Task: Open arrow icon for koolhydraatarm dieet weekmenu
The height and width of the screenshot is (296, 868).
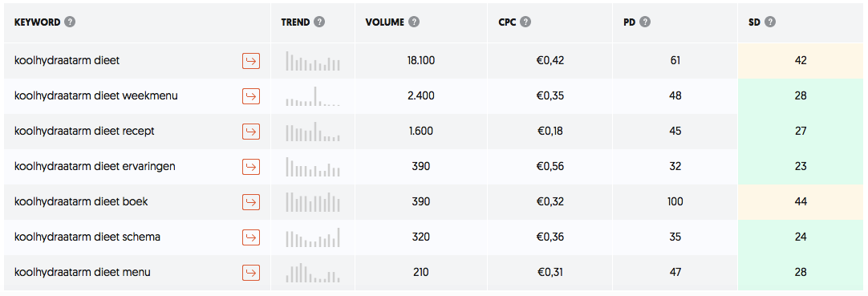Action: click(x=251, y=96)
